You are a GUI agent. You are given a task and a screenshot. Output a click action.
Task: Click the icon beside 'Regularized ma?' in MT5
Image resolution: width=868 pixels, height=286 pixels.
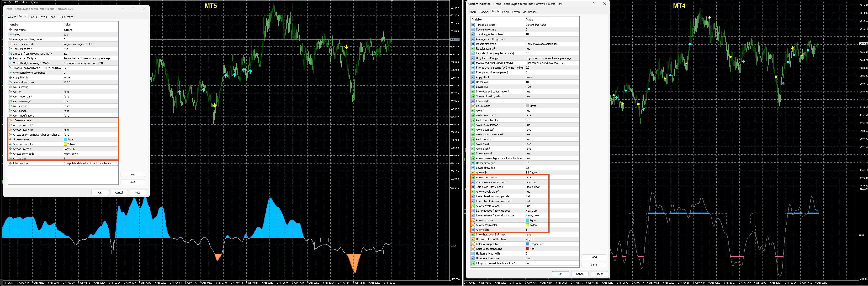pos(11,49)
